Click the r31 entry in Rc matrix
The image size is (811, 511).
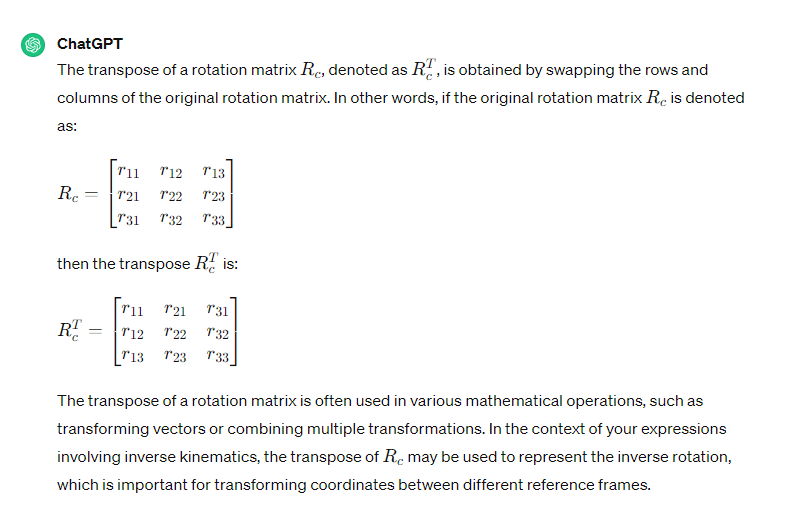point(128,219)
